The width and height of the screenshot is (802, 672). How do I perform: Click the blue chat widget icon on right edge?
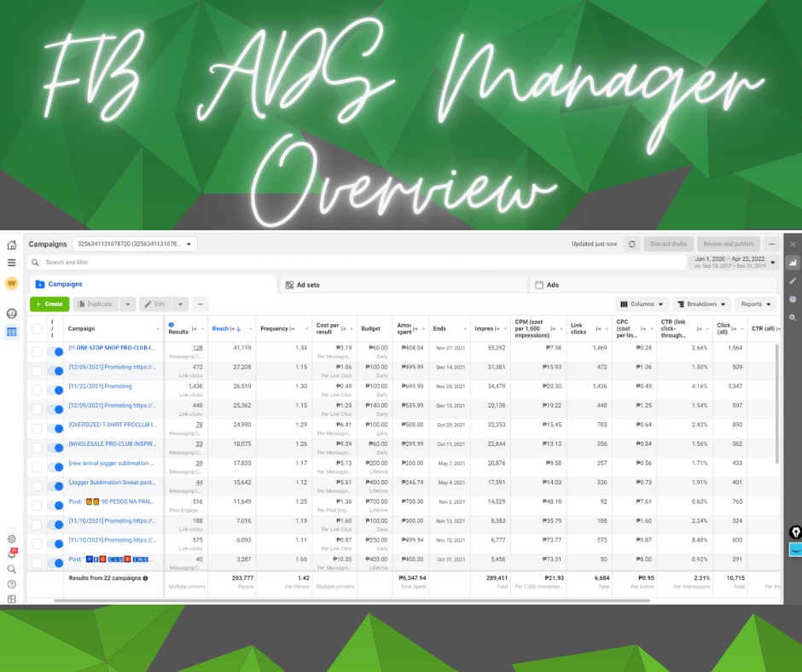[795, 550]
